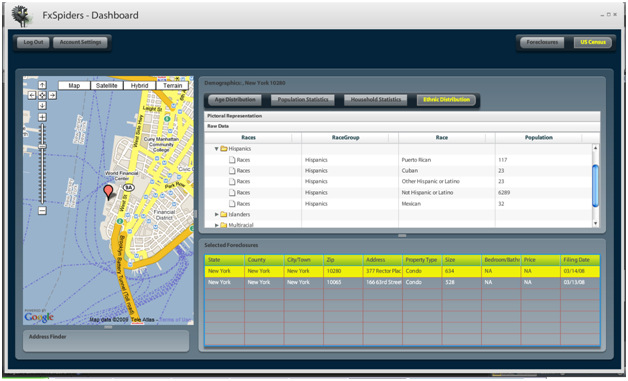Switch map to Satellite view
The image size is (628, 381).
(107, 85)
